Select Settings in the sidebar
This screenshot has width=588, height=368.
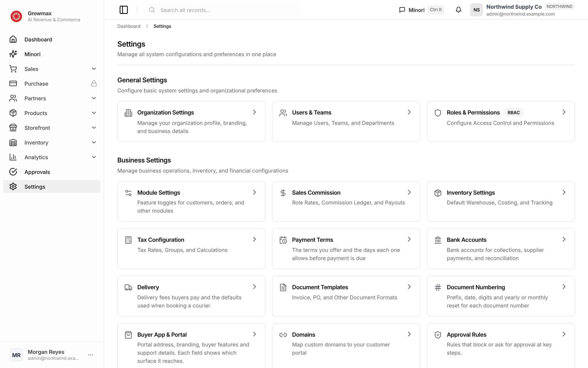(52, 187)
